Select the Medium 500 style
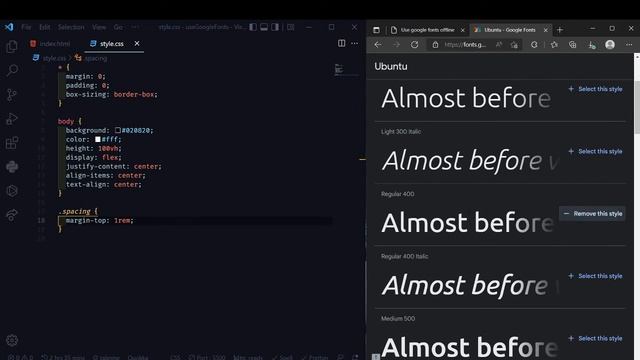This screenshot has height=360, width=640. [x=596, y=338]
